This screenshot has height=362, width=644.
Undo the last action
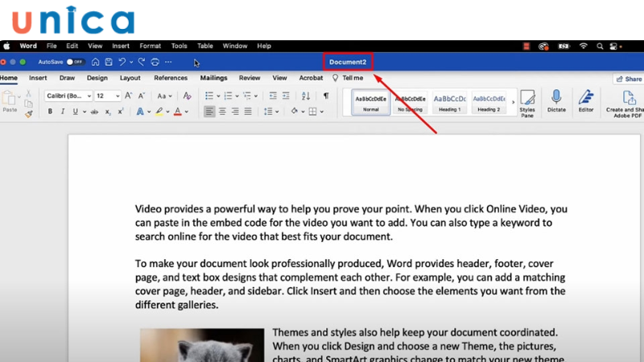pos(122,62)
